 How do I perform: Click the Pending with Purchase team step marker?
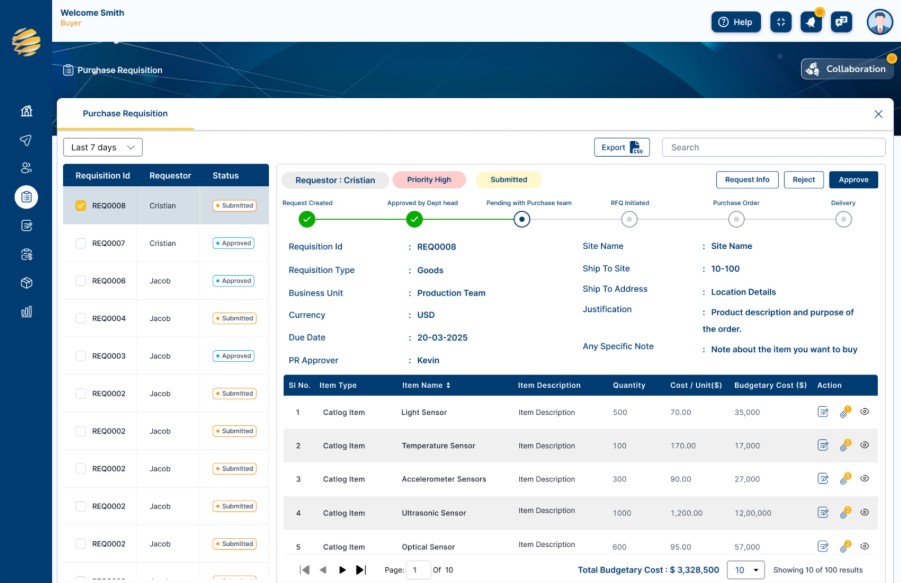click(521, 219)
